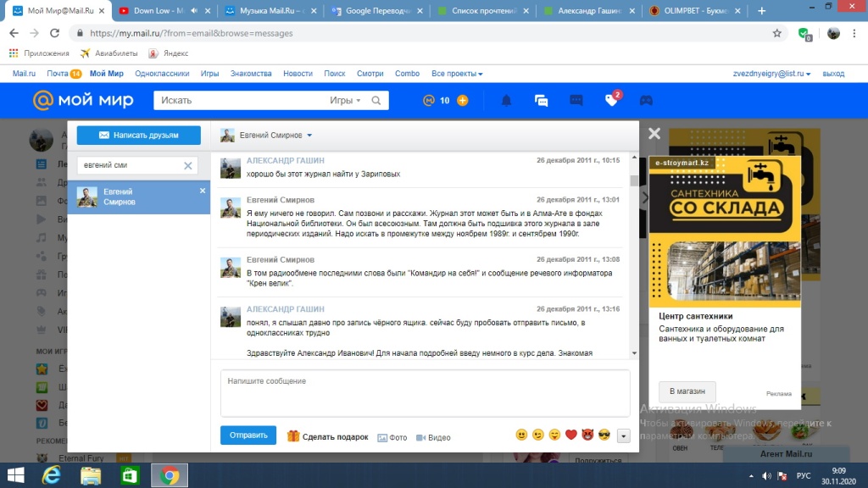Open the games controller icon in header
The width and height of the screenshot is (868, 488).
click(646, 100)
